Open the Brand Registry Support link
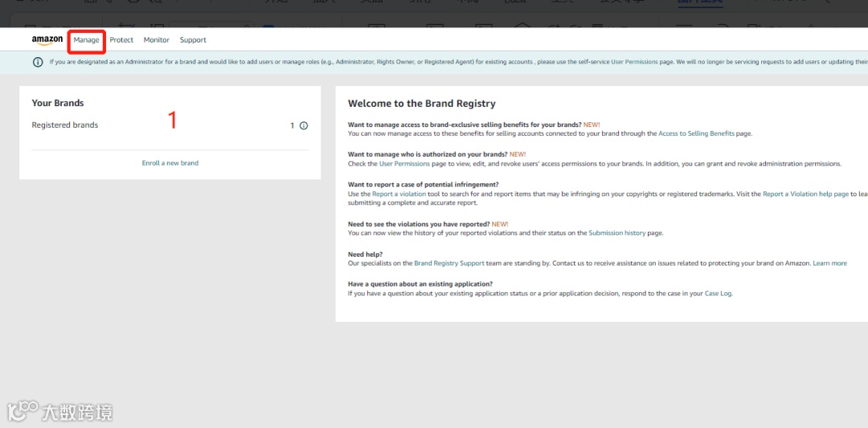Screen dimensions: 868x428 (x=449, y=263)
